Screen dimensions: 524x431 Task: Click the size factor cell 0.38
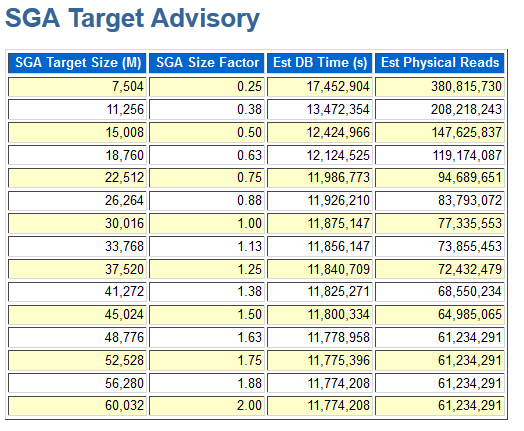pyautogui.click(x=207, y=110)
